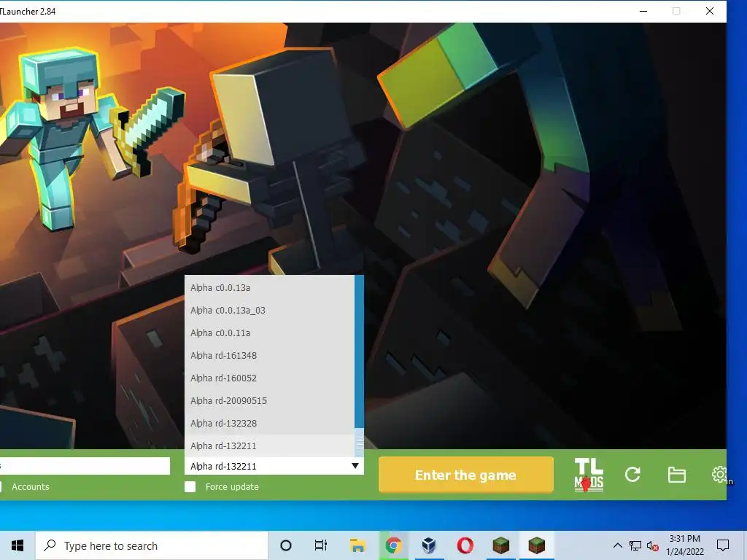Click the muted volume tray icon
The height and width of the screenshot is (560, 747).
(x=653, y=545)
